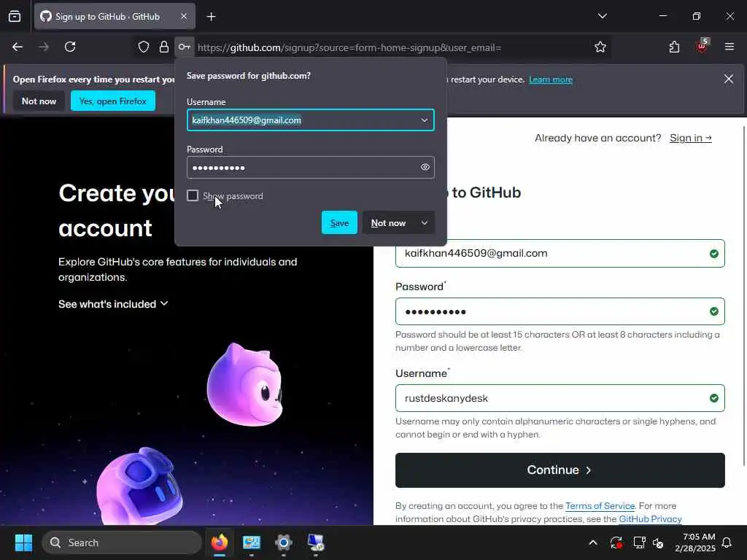Viewport: 747px width, 560px height.
Task: Click the Username field in save password popup
Action: (311, 120)
